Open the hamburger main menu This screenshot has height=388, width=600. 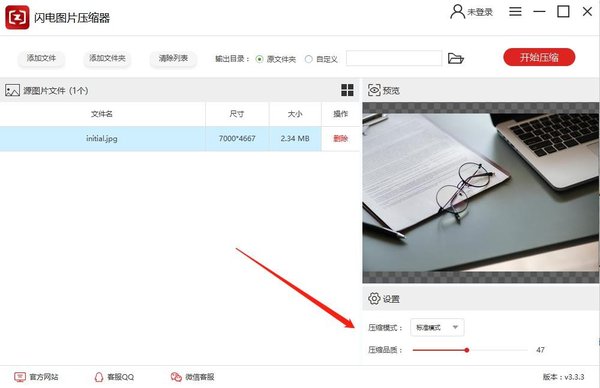[515, 11]
